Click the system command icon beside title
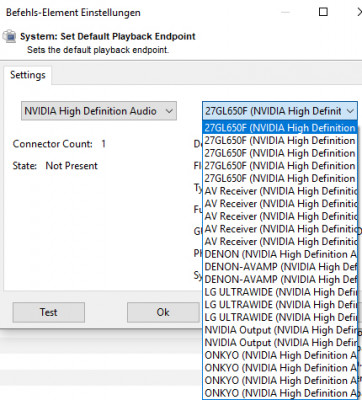This screenshot has height=400, width=362. click(10, 36)
